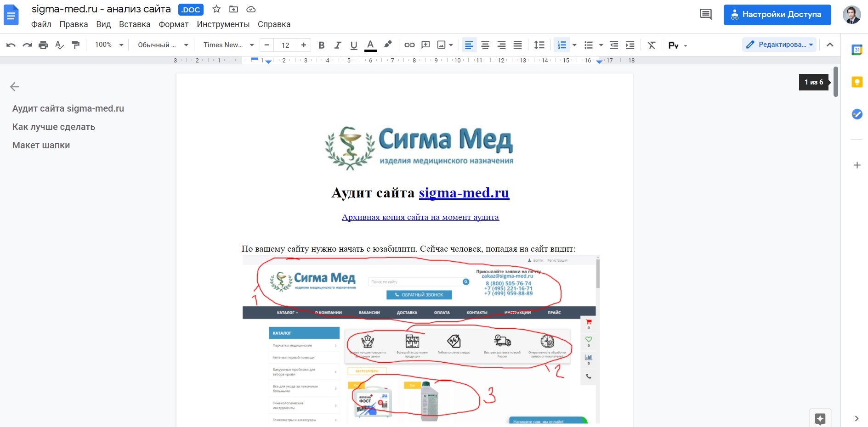Open the Вставка menu
The height and width of the screenshot is (427, 868).
tap(134, 24)
